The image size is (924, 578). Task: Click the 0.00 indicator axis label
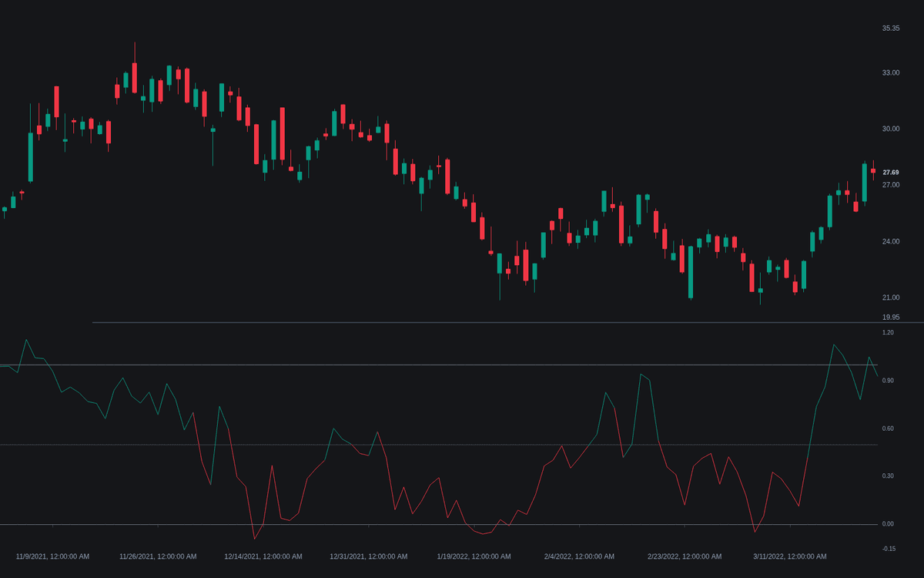(x=889, y=524)
